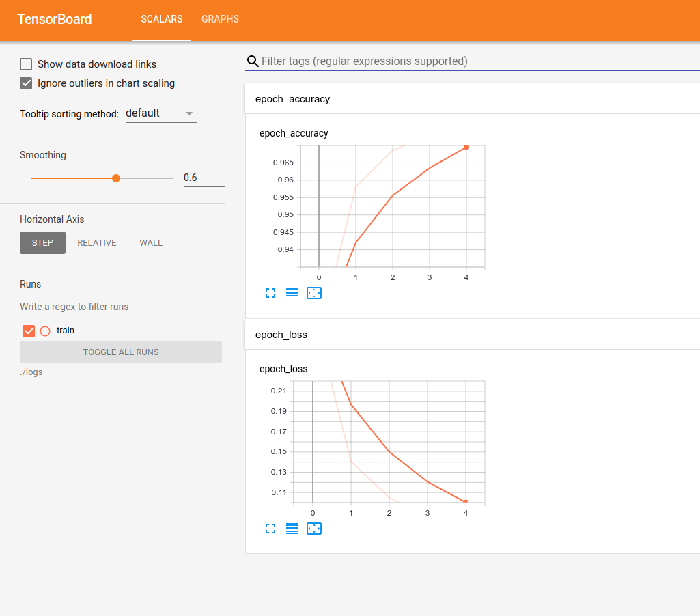700x616 pixels.
Task: Enable Show data download links
Action: [26, 64]
